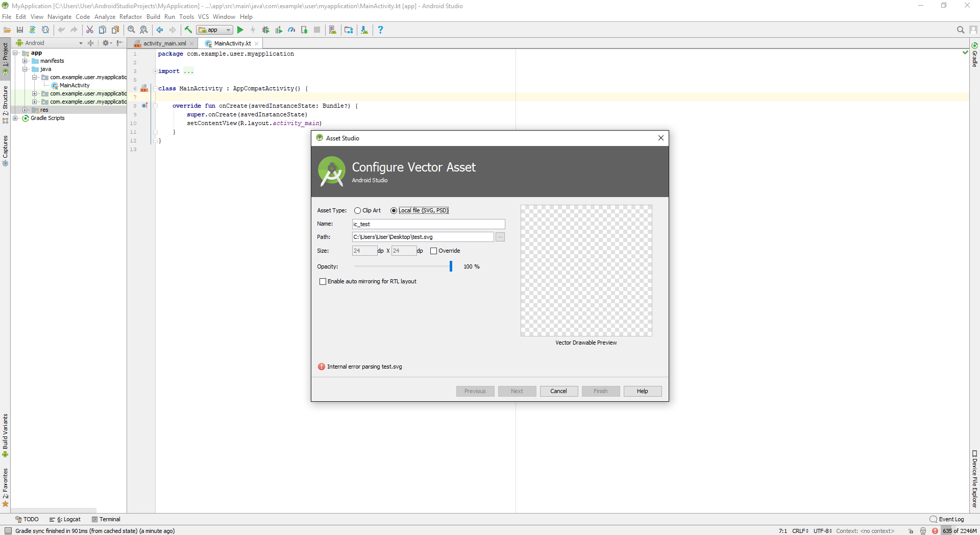
Task: Click the Run app play button
Action: [240, 30]
